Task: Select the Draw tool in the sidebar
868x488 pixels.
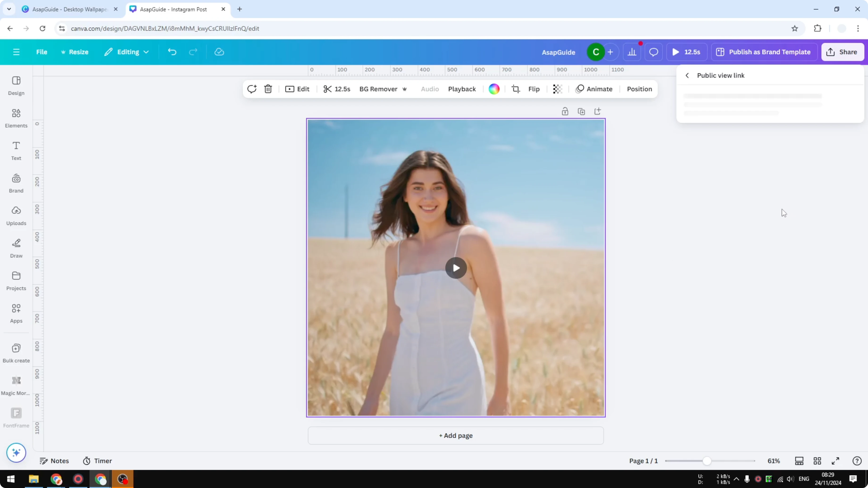Action: click(16, 248)
